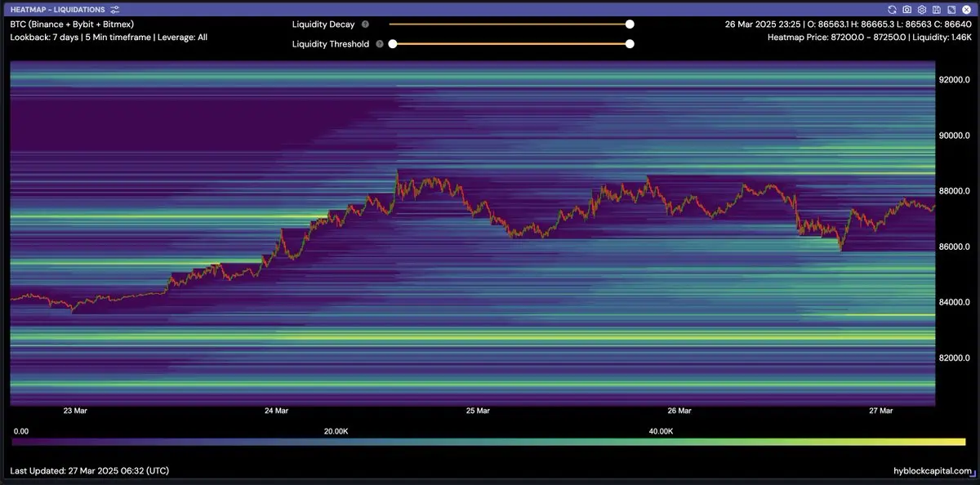Viewport: 980px width, 485px height.
Task: Click Last Updated timestamp text
Action: pos(90,471)
